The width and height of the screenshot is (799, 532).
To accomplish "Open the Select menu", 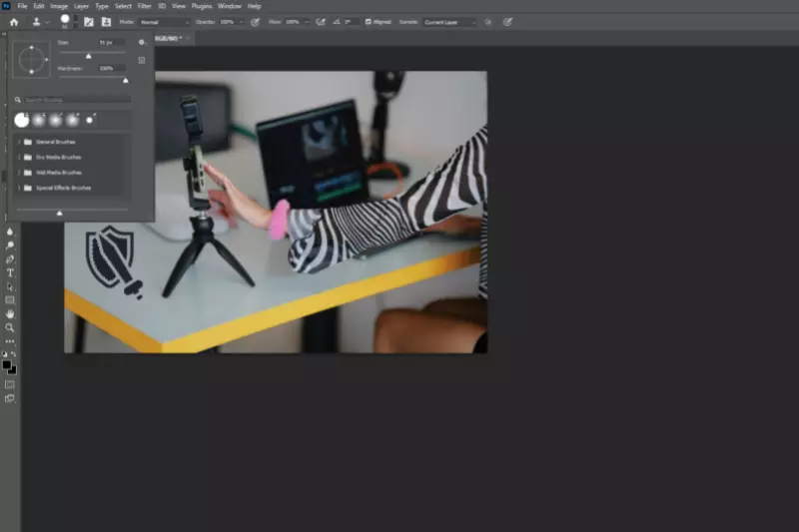I will pos(123,6).
